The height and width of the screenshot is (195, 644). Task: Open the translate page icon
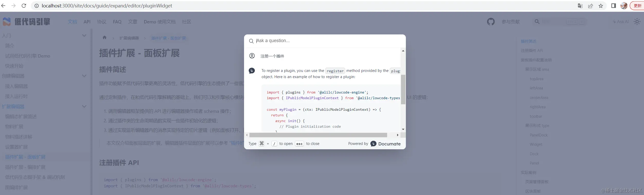(x=580, y=6)
